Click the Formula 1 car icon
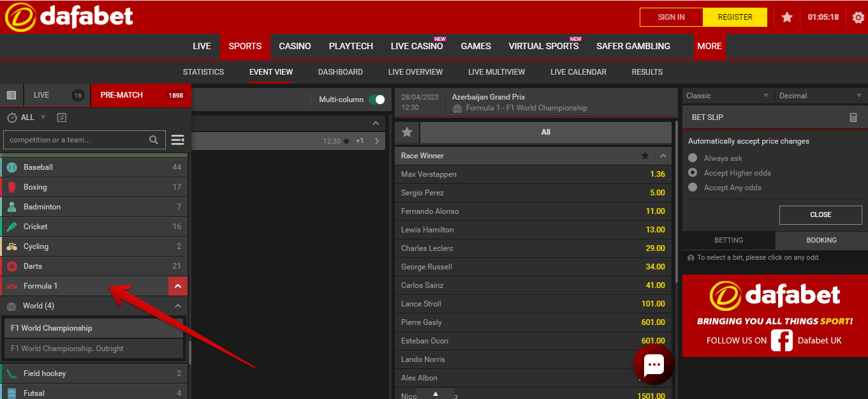Screen dimensions: 868x399 pos(12,286)
